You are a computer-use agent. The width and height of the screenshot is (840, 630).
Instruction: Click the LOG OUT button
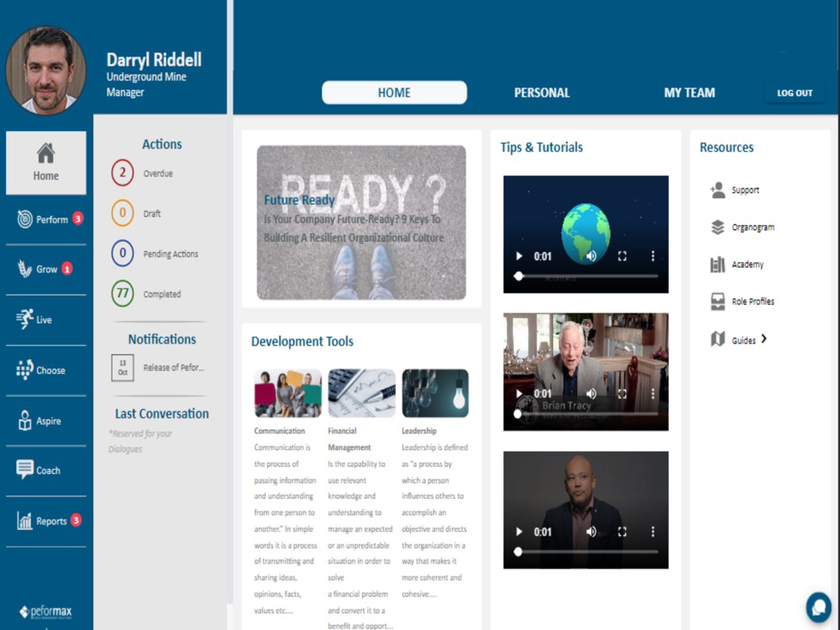(x=795, y=92)
